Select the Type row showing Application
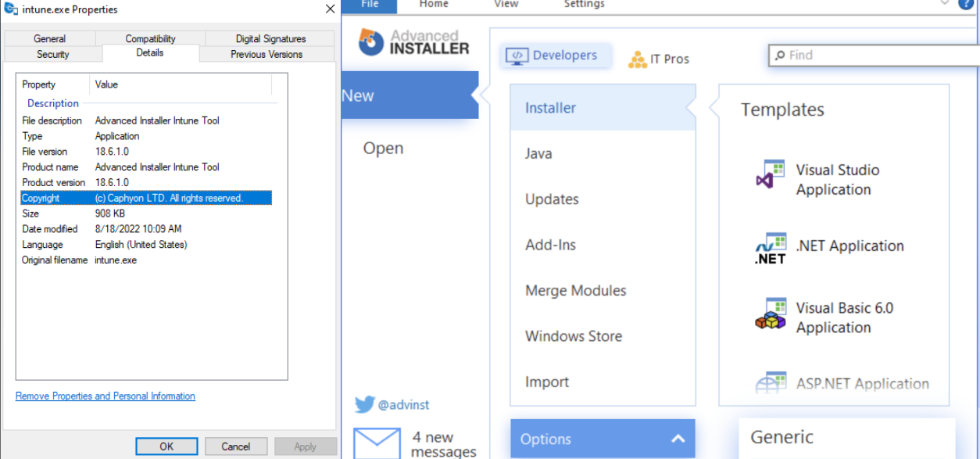The image size is (980, 459). pyautogui.click(x=146, y=136)
